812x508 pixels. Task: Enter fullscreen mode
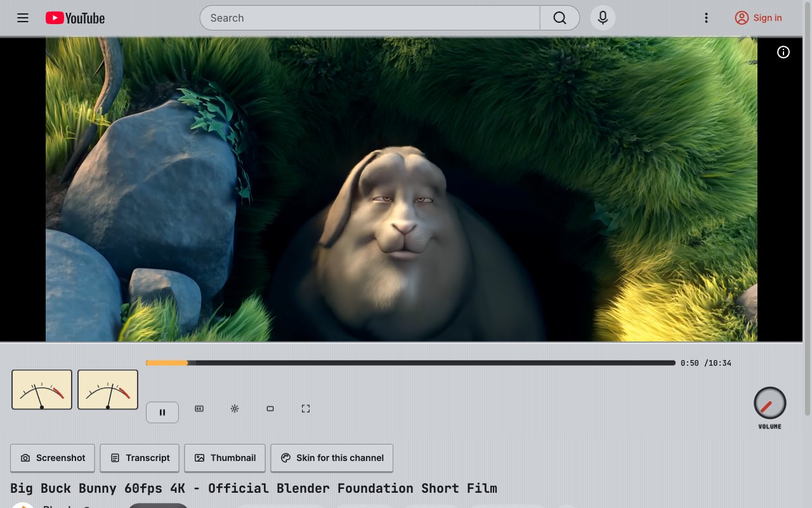306,409
